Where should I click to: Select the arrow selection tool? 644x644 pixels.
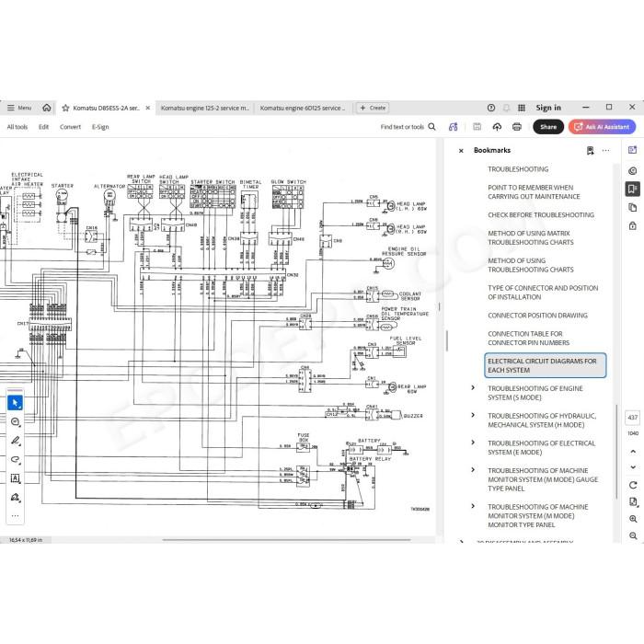click(x=16, y=403)
